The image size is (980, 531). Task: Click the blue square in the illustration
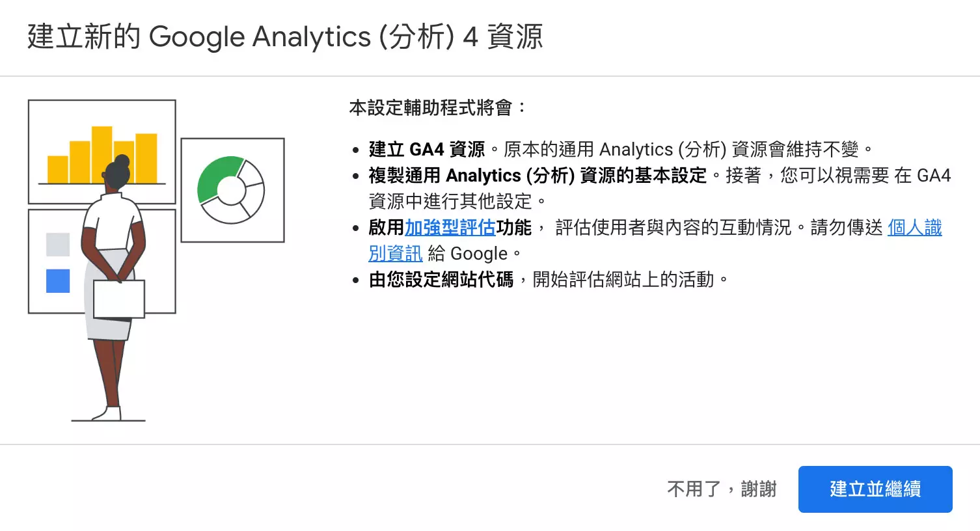coord(58,281)
